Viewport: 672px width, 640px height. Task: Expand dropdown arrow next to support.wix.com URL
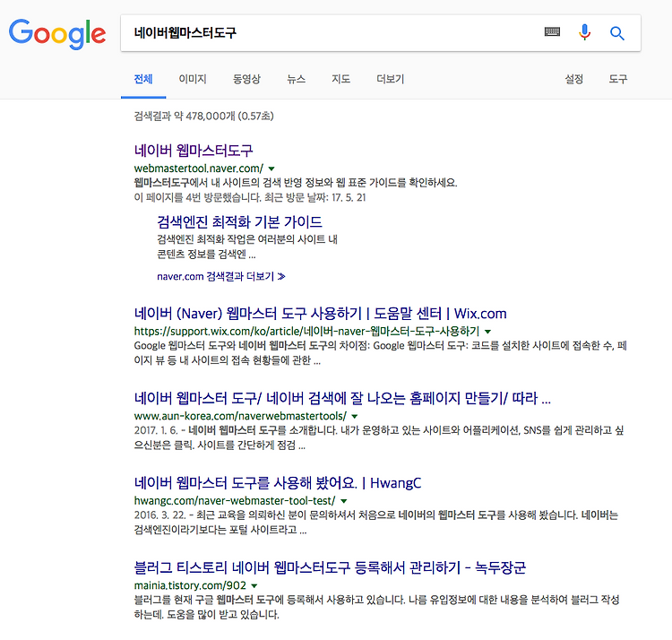[x=487, y=332]
